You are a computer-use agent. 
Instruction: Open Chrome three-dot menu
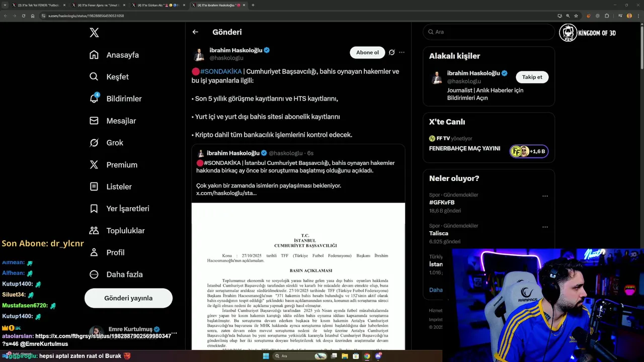[638, 16]
